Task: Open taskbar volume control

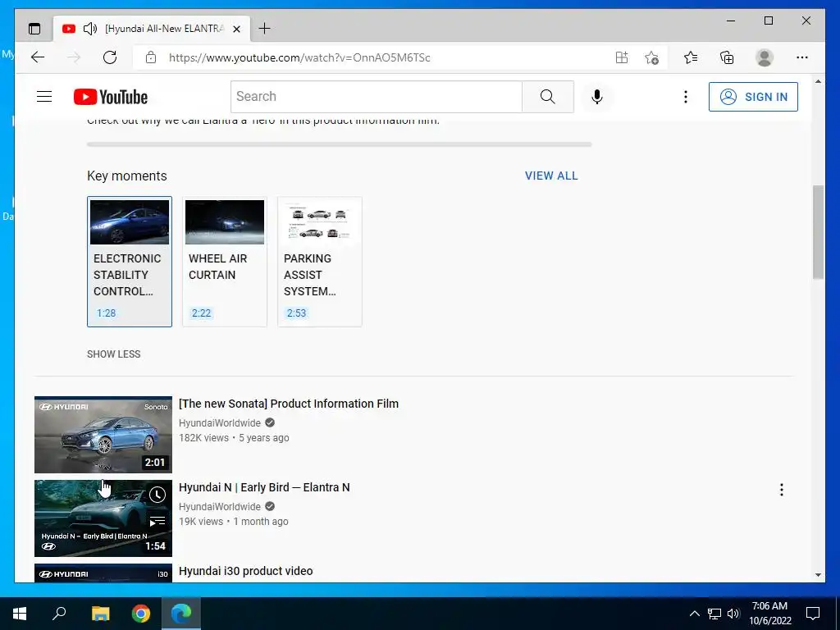Action: (733, 614)
